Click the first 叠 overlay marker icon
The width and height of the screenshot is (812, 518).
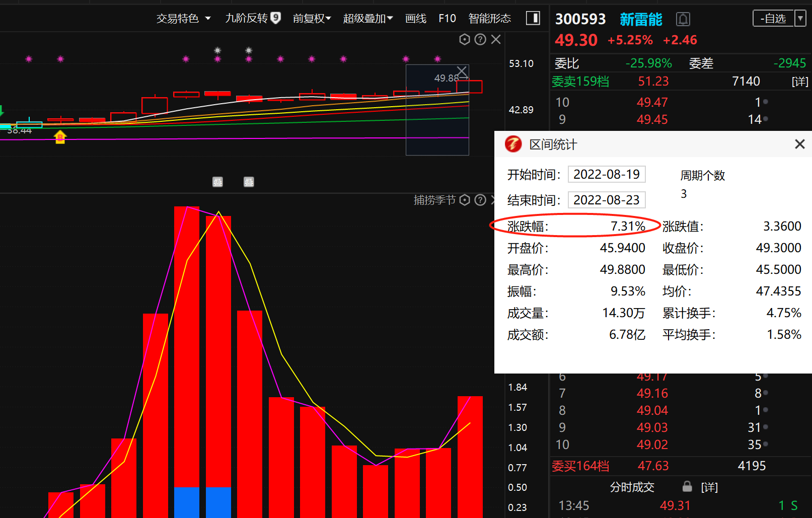click(x=217, y=182)
